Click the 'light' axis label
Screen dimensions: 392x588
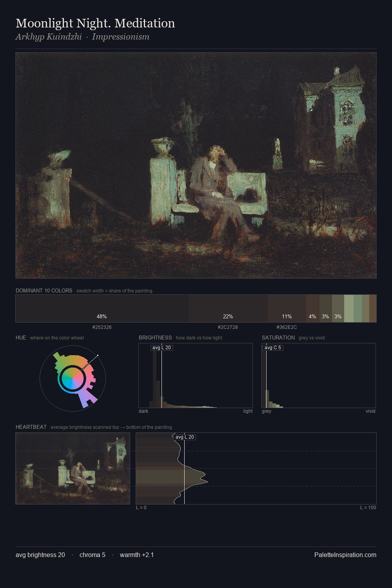point(248,411)
